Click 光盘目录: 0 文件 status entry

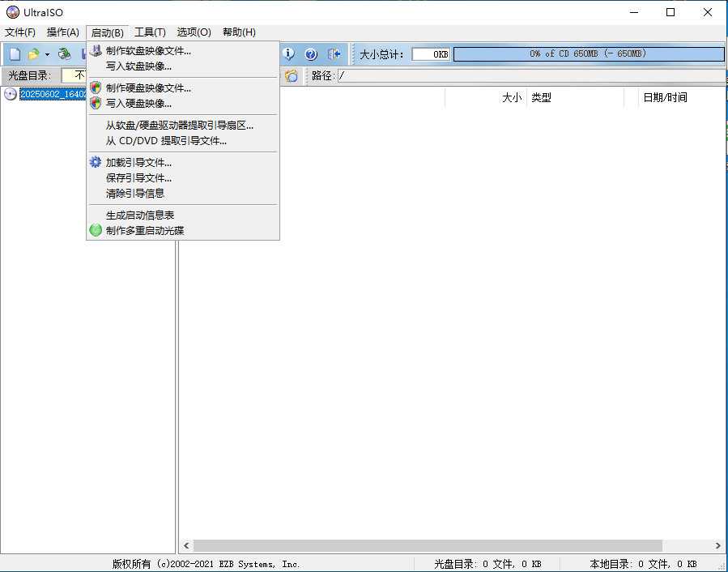(x=487, y=564)
